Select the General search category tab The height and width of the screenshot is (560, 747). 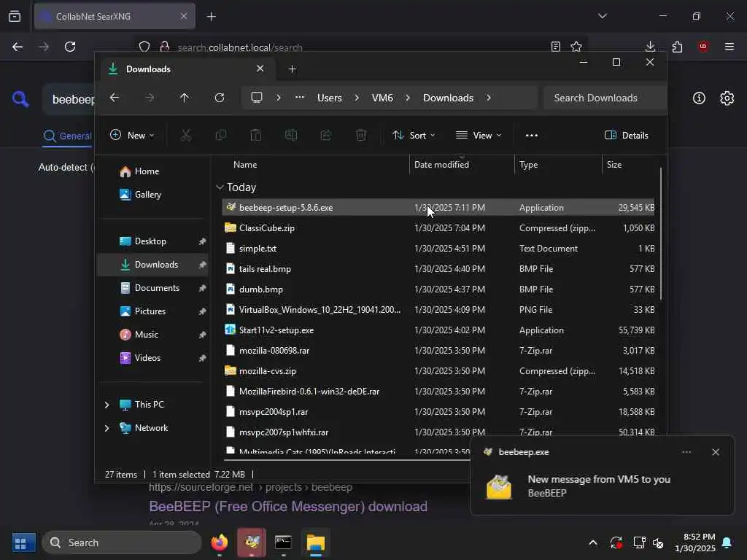click(x=68, y=136)
